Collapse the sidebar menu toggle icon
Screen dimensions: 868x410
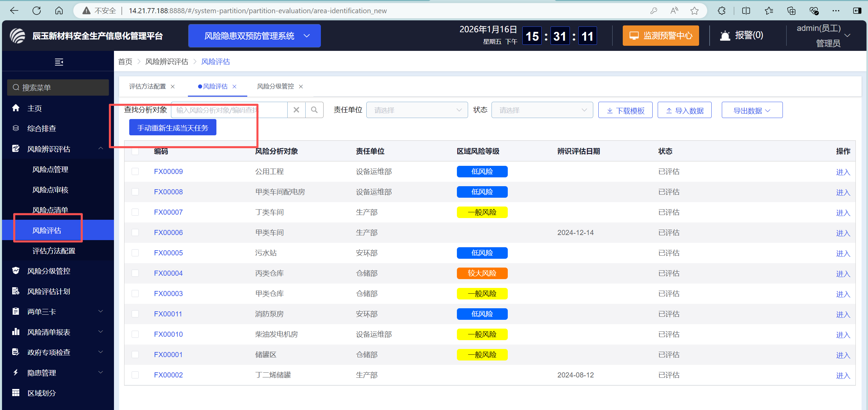(x=59, y=62)
